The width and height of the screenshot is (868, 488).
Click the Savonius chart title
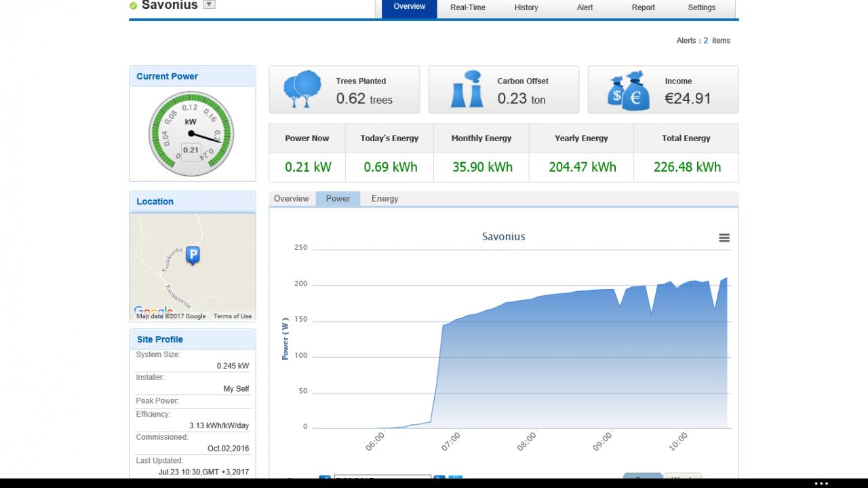503,237
